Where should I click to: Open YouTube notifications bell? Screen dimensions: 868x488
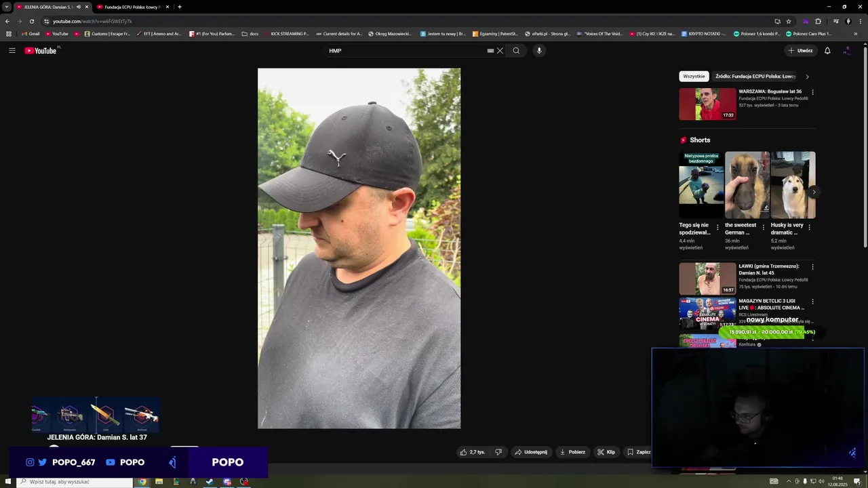pos(827,51)
